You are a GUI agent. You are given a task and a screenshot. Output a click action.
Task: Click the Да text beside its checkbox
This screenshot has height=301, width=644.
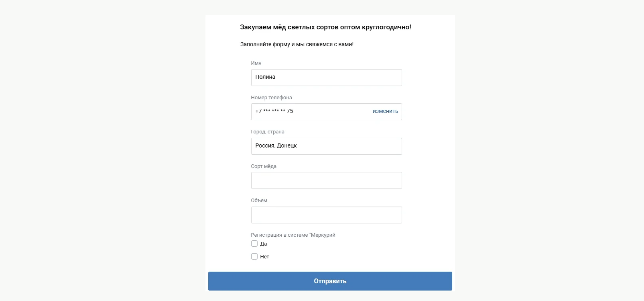coord(264,244)
